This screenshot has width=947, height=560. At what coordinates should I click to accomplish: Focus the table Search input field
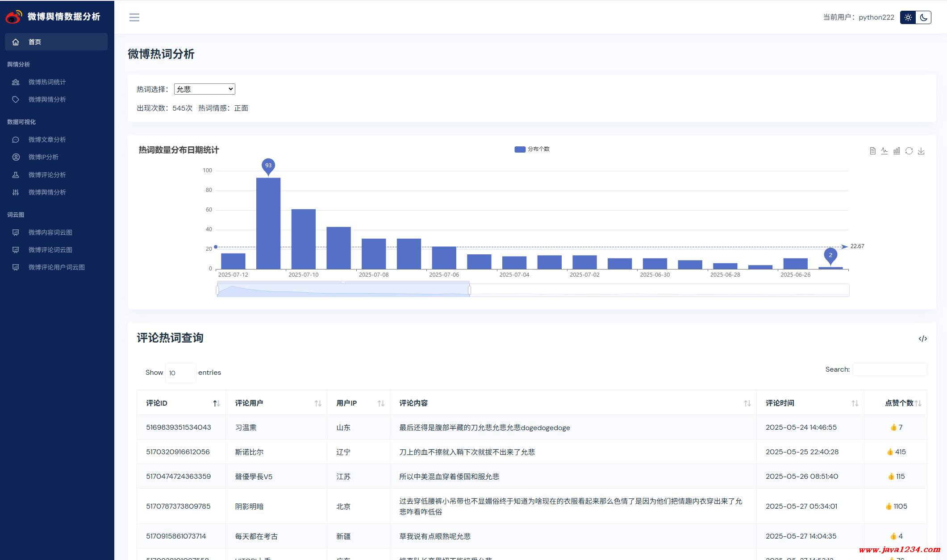(889, 369)
